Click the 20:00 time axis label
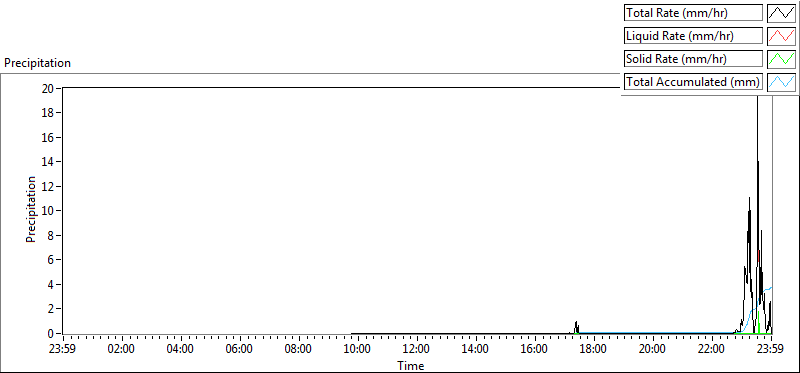Screen dimensions: 800x373 pos(653,350)
